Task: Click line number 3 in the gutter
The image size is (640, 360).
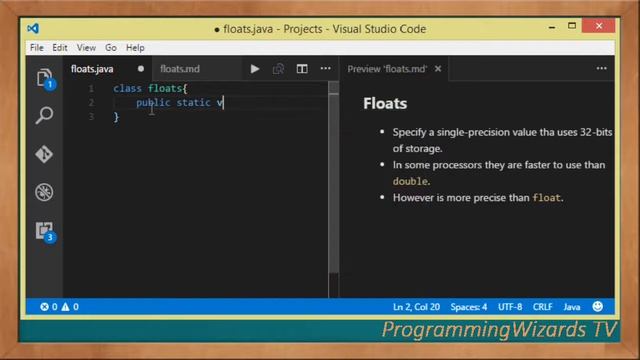Action: 91,117
